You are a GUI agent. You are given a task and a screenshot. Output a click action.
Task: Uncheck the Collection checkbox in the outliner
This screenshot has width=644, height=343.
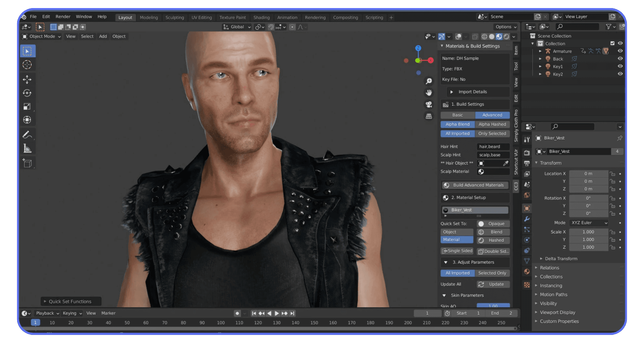(x=613, y=43)
